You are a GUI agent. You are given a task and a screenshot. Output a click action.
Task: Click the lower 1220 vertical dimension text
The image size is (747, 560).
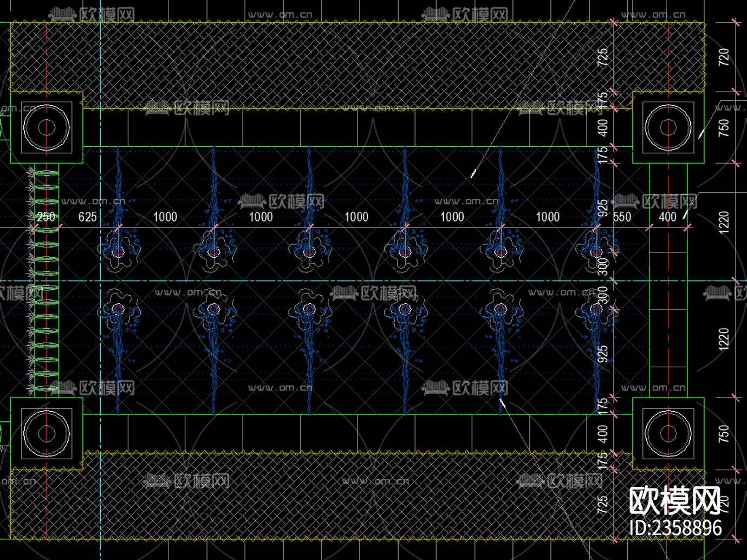[x=724, y=339]
